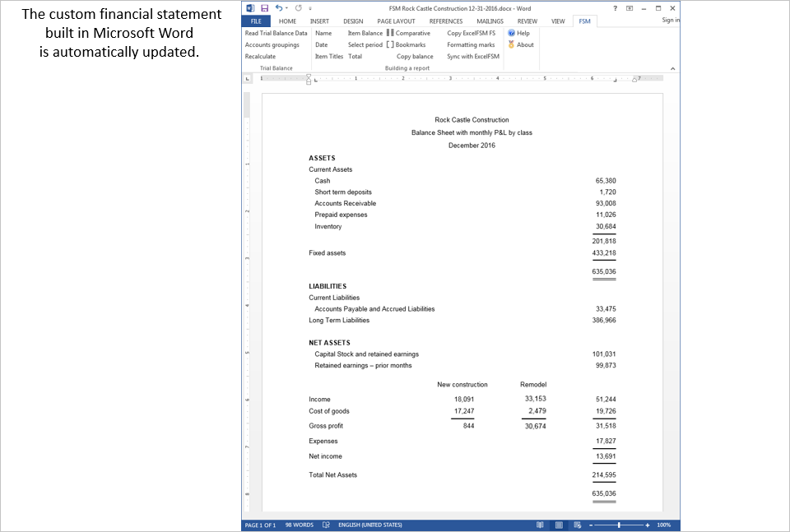Click 98 WORDS word count in status bar
Image resolution: width=790 pixels, height=532 pixels.
coord(300,525)
